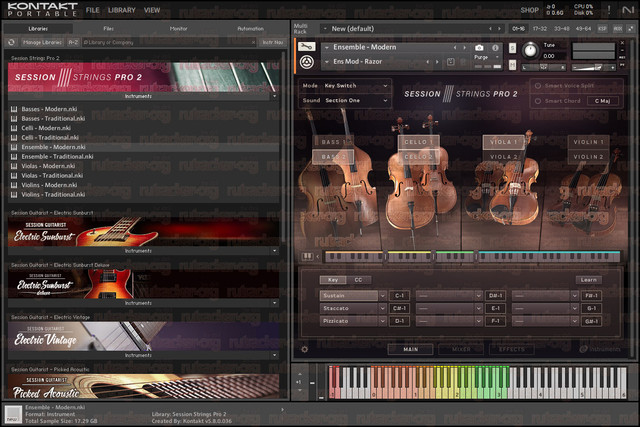Screen dimensions: 640x427
Task: Switch to the Files tab
Action: click(109, 29)
